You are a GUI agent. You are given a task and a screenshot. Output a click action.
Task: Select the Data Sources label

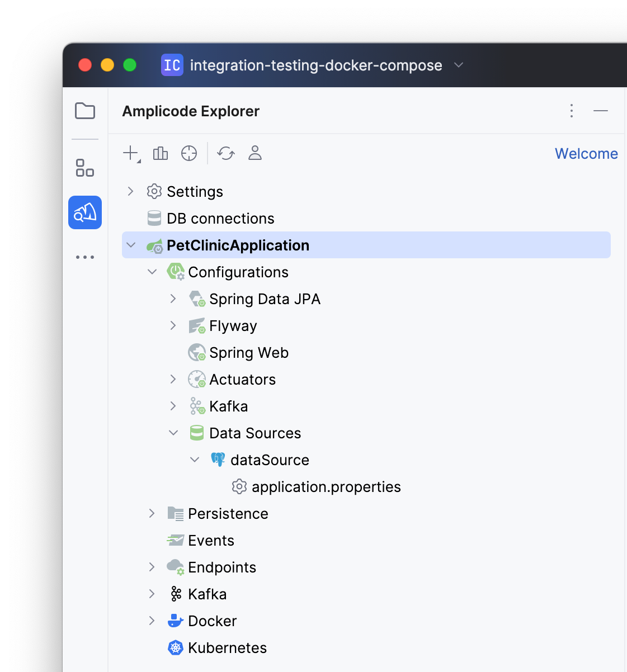tap(255, 433)
